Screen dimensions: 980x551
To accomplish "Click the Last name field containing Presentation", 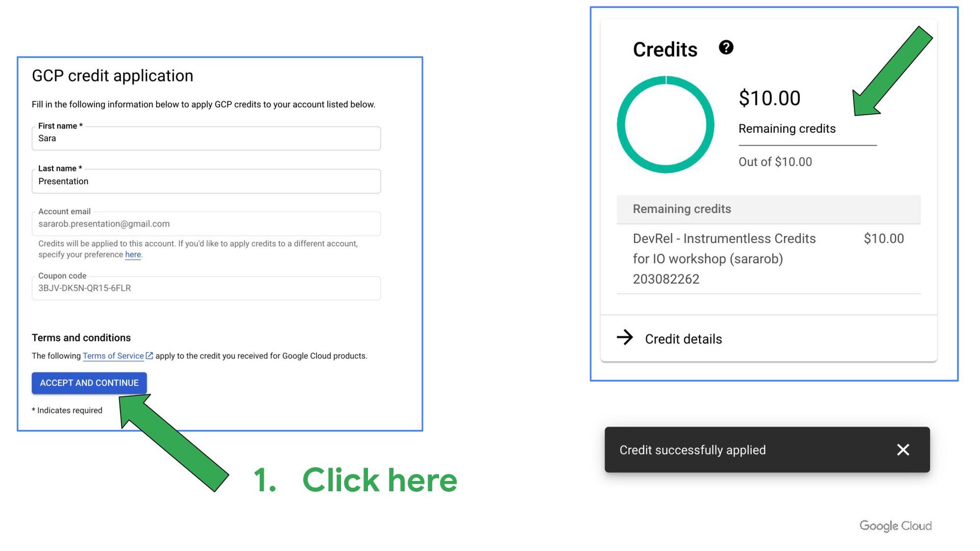I will 206,181.
